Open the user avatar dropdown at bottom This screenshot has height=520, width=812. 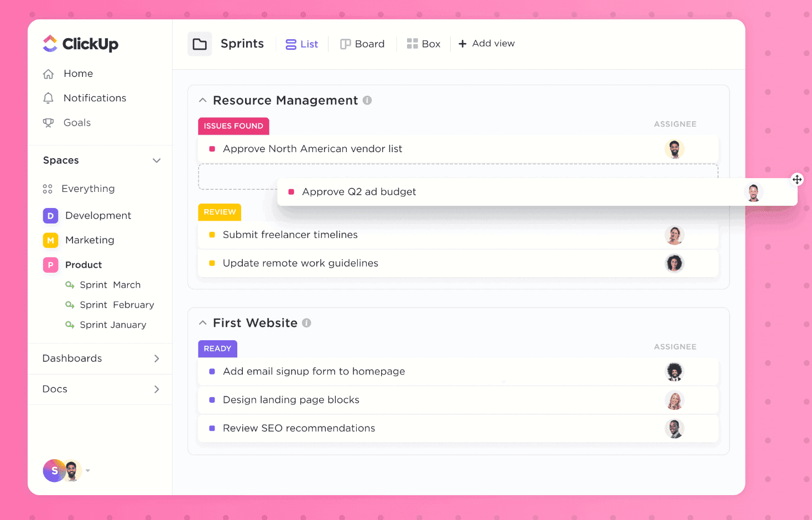point(88,471)
